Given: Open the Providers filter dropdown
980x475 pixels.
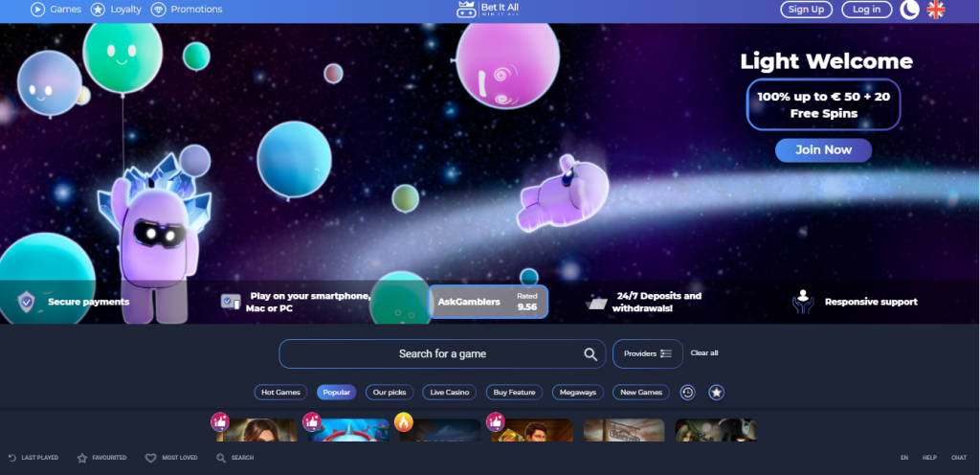Looking at the screenshot, I should [x=648, y=353].
